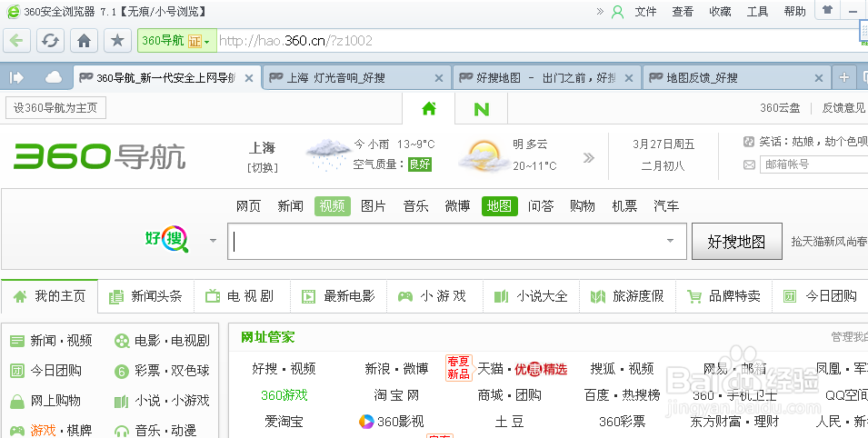Open 今日团购 in left sidebar
The height and width of the screenshot is (438, 868).
pyautogui.click(x=46, y=371)
